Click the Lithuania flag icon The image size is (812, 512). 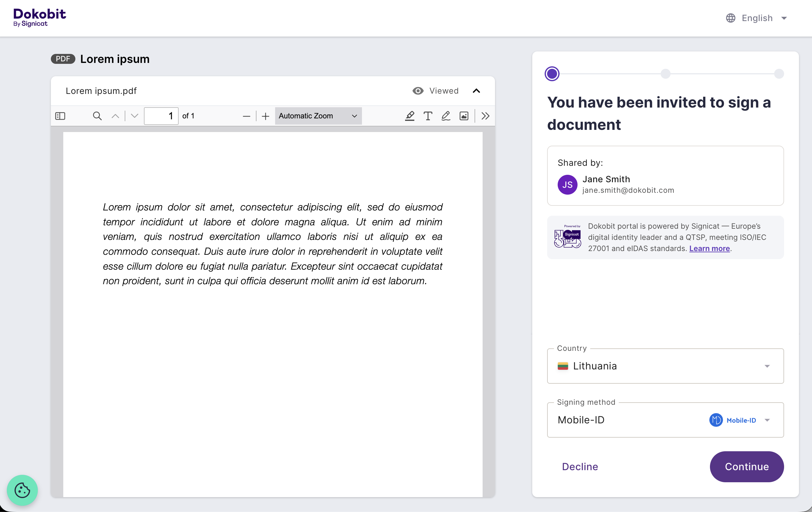coord(563,366)
